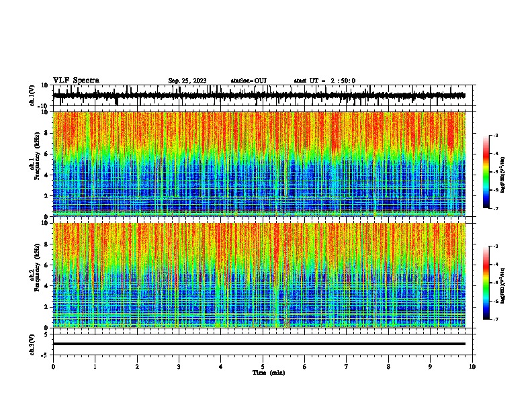Click the "start UT = 2:50:0" label
Screen dimensions: 532x411
[324, 81]
